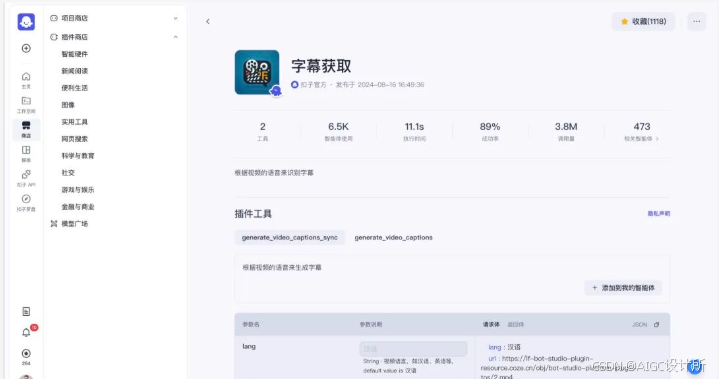Click the lang parameter input field

413,349
